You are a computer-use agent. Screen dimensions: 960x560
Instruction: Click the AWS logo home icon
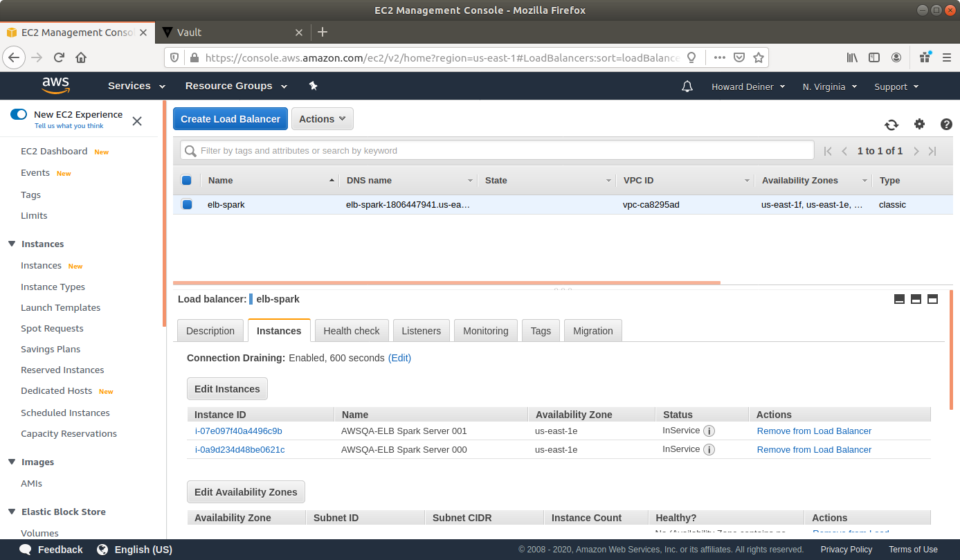[x=55, y=86]
